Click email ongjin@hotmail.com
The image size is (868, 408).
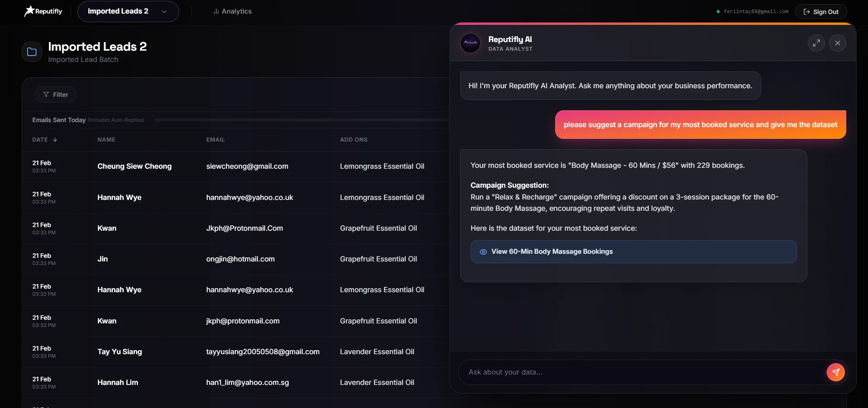[x=240, y=259]
